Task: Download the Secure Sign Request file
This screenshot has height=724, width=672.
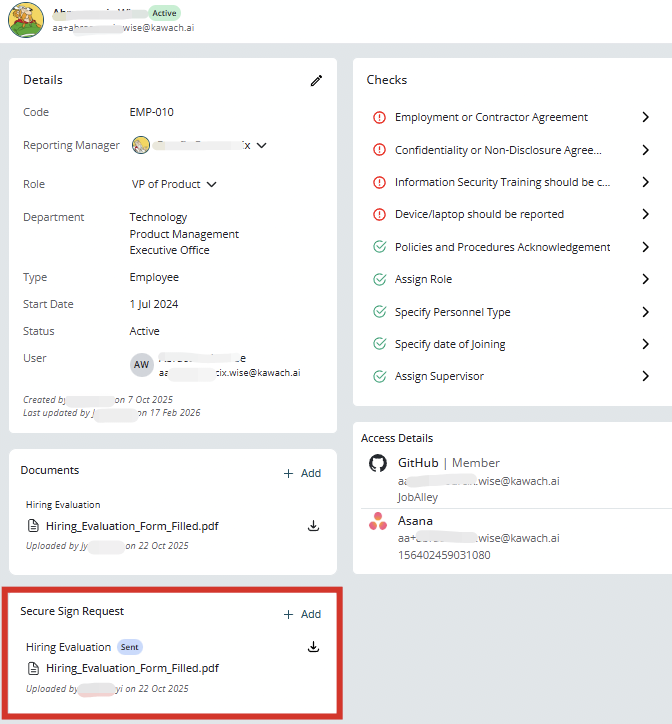Action: coord(313,647)
